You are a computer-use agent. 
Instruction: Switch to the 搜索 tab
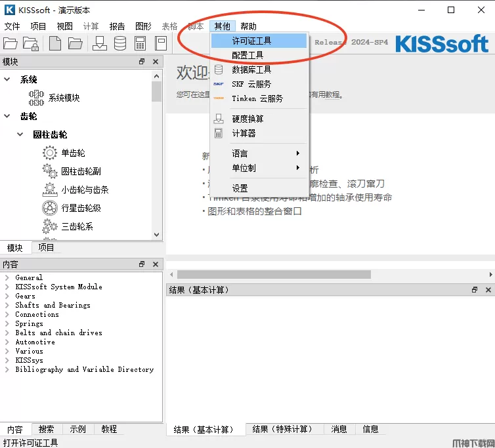coord(46,429)
